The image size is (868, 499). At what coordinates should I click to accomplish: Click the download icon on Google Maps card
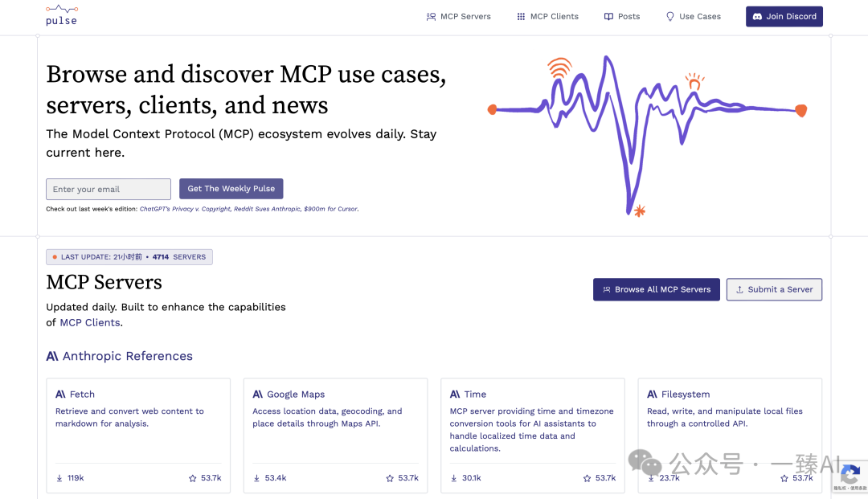click(256, 478)
